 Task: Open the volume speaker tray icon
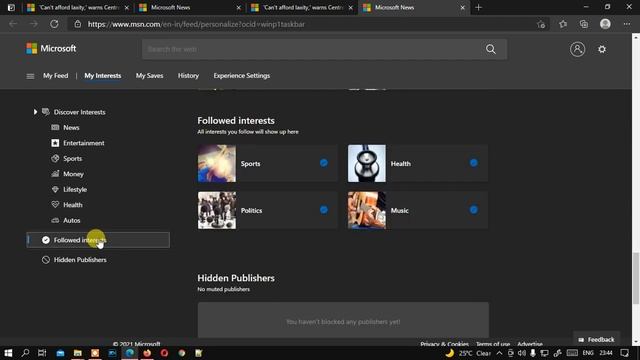(x=522, y=353)
